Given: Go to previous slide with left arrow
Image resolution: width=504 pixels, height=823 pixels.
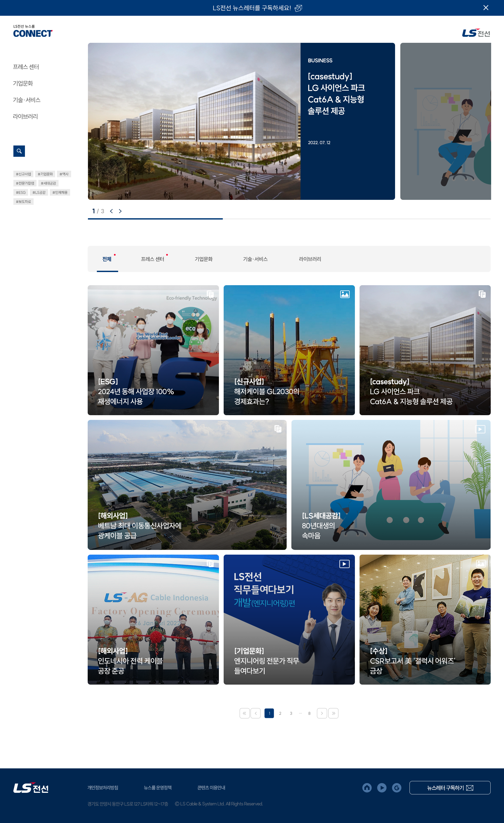Looking at the screenshot, I should 112,211.
